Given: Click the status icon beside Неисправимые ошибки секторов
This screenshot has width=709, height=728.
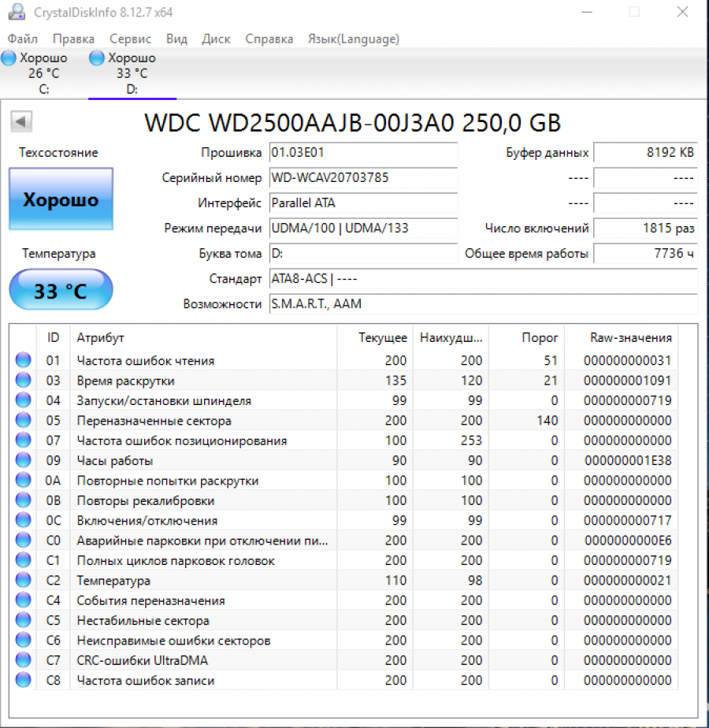Looking at the screenshot, I should 23,640.
